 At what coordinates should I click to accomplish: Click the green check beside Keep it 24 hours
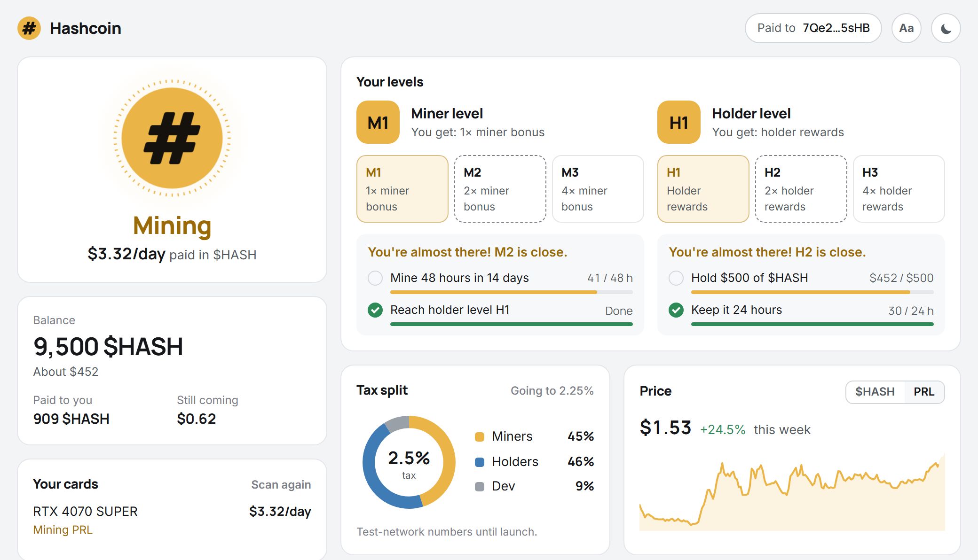[x=676, y=310]
